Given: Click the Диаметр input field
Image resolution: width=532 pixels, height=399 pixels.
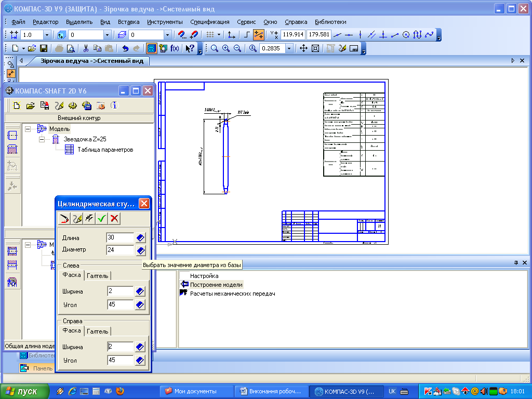Looking at the screenshot, I should [x=121, y=250].
